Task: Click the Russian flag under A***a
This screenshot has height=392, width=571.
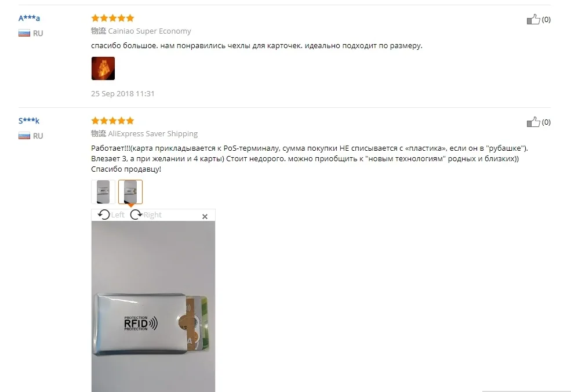Action: point(24,34)
